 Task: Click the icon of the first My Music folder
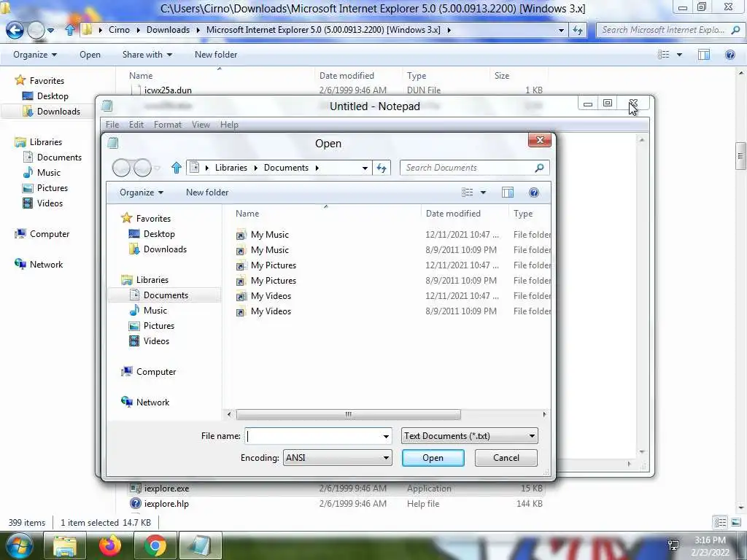click(x=241, y=235)
